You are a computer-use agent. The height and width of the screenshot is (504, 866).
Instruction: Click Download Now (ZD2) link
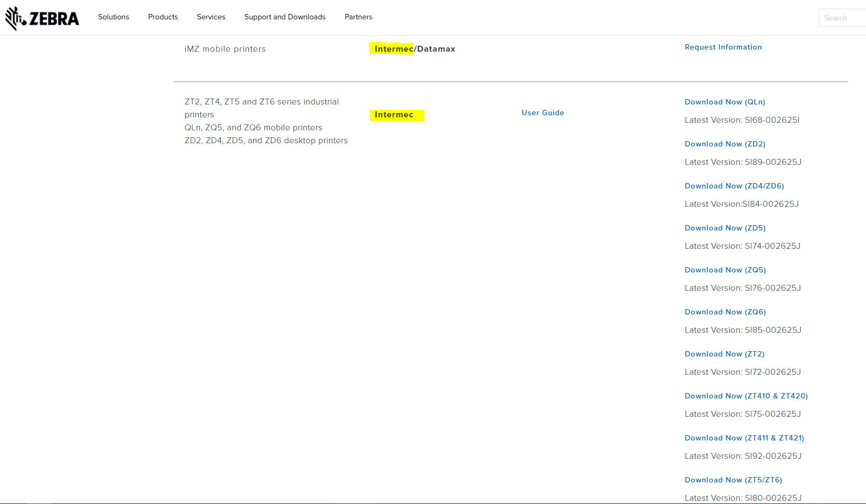[724, 144]
